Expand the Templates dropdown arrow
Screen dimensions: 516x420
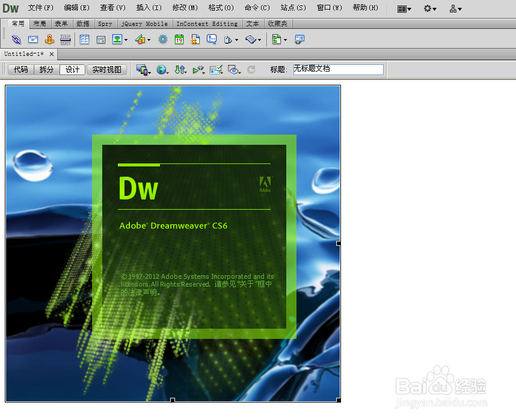(x=285, y=40)
